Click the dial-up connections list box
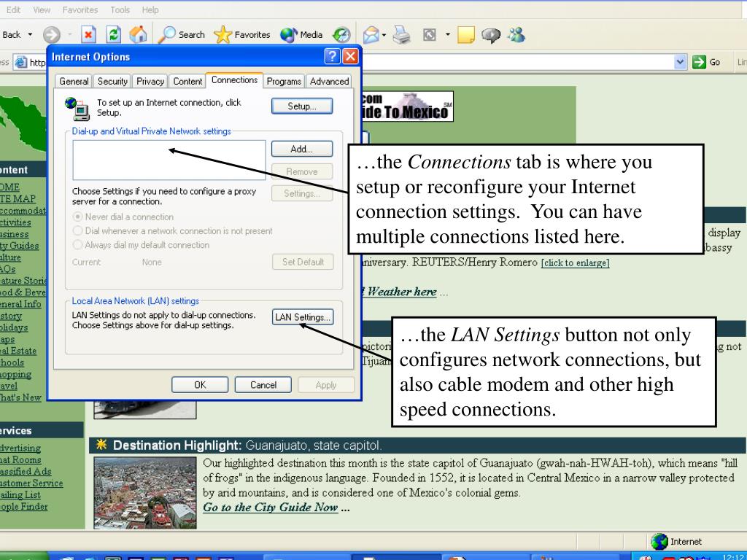Screen dimensions: 747x560 point(169,160)
